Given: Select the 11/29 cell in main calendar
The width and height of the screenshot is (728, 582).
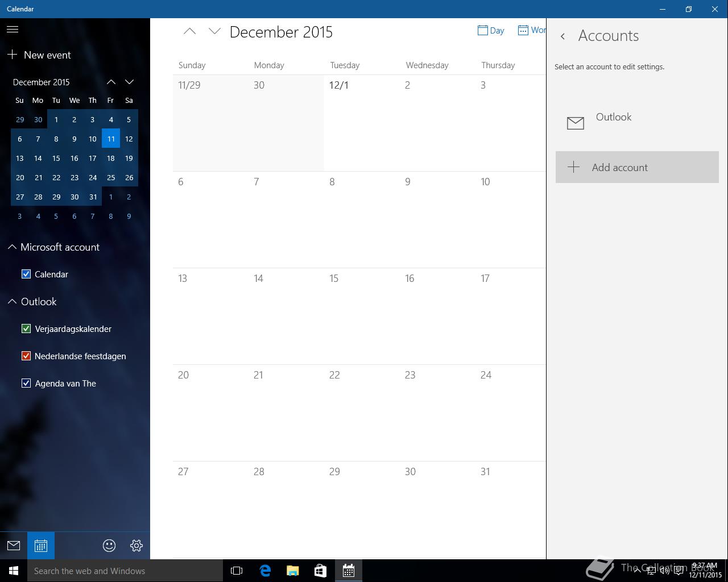Looking at the screenshot, I should [x=210, y=123].
